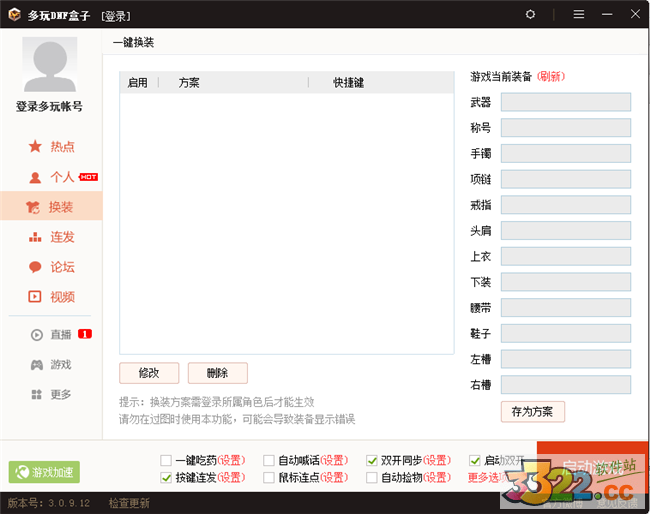
Task: Open the 论坛 chat bubble icon
Action: [35, 267]
